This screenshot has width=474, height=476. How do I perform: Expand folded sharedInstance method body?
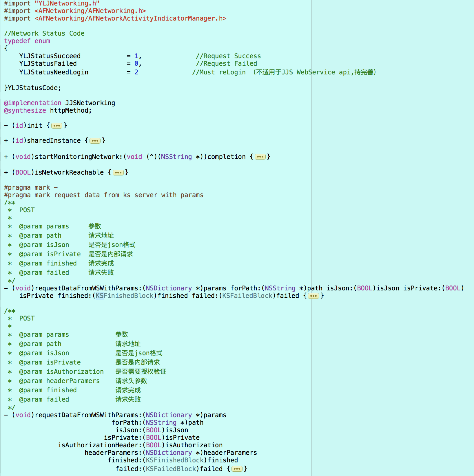[95, 141]
